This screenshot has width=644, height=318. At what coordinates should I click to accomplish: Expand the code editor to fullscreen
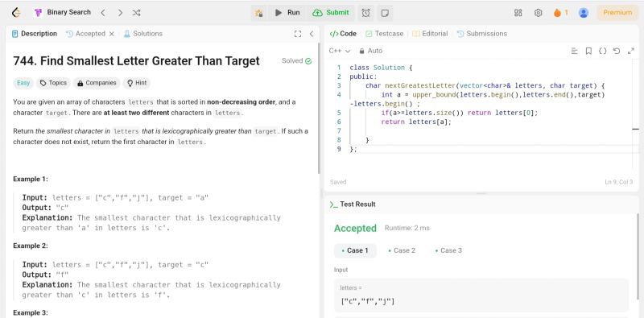631,51
